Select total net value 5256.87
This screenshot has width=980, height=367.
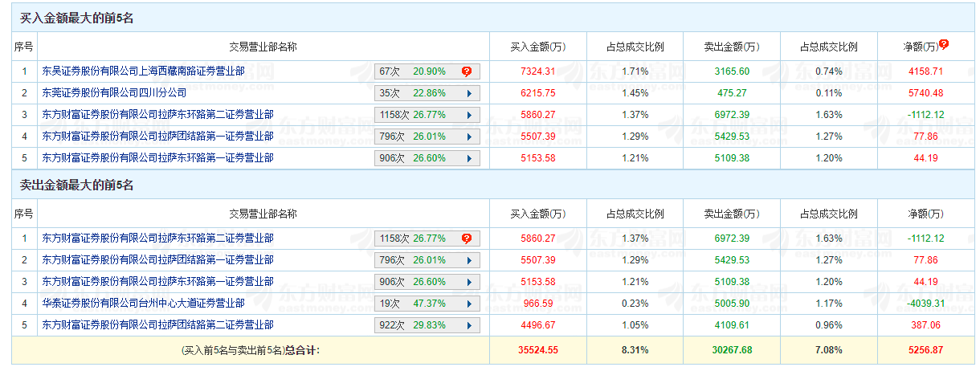point(925,350)
